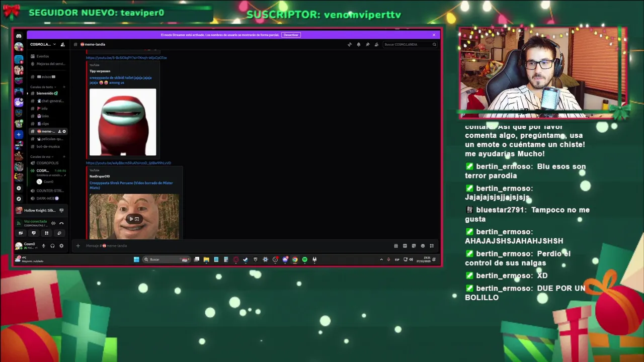Open soundboard icon in voice panel
This screenshot has width=644, height=362.
(x=59, y=233)
